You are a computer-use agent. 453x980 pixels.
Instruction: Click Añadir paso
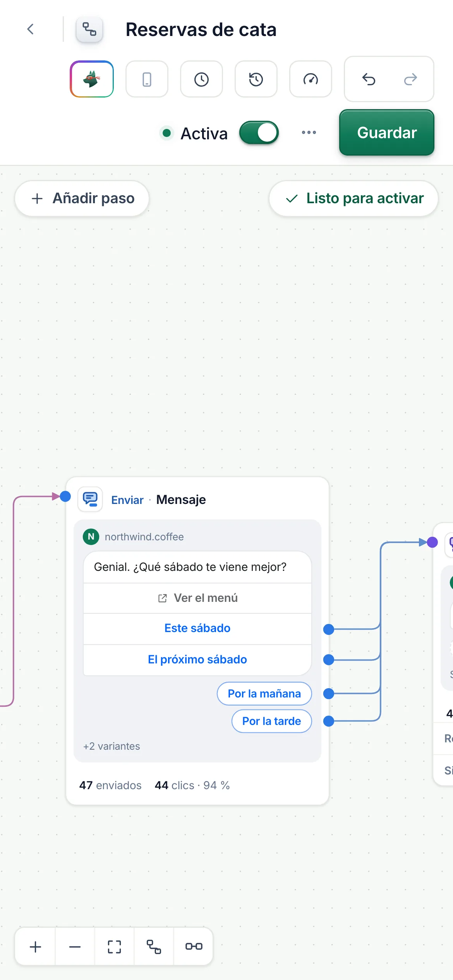pyautogui.click(x=82, y=198)
